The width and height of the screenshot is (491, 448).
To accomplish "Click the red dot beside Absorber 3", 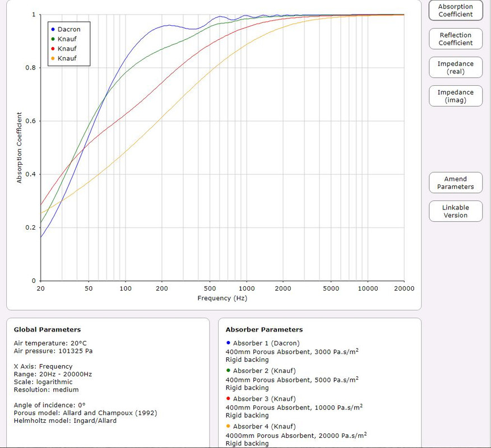I will (x=228, y=398).
